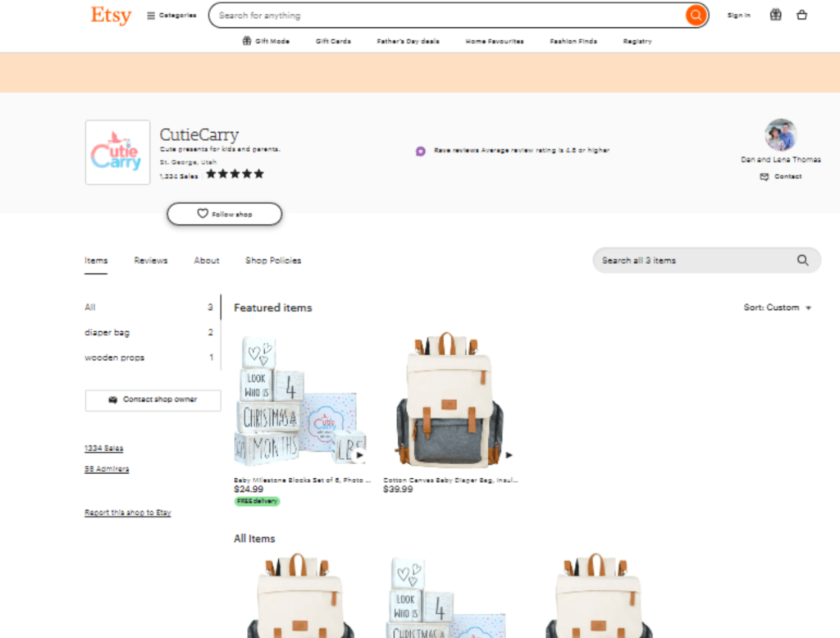Screen dimensions: 840x638
Task: Click the All Items heading
Action: click(254, 538)
